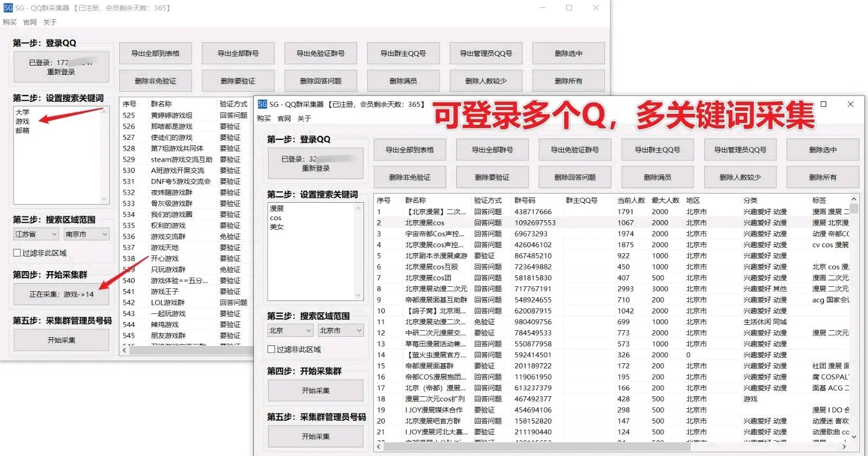This screenshot has height=456, width=868.
Task: Click the SG app icon in front window title bar
Action: click(x=262, y=104)
